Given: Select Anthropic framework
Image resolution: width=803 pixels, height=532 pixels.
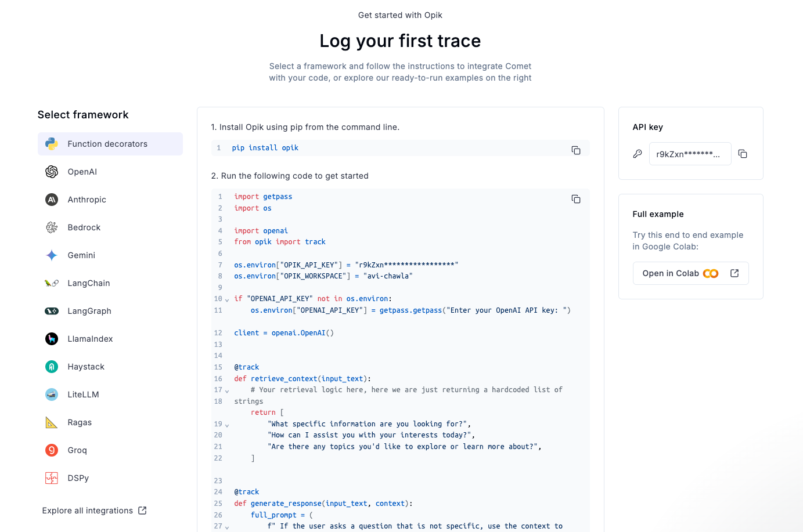Looking at the screenshot, I should tap(110, 200).
